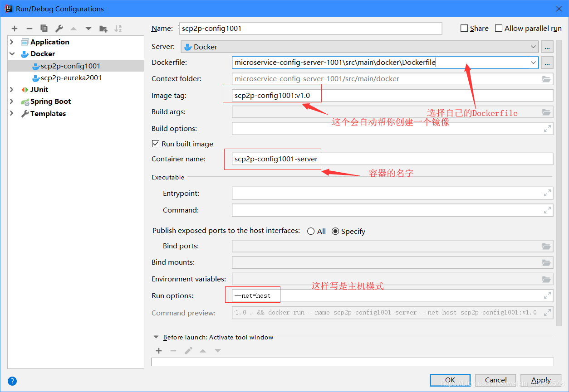Screen dimensions: 569x392
Task: Browse for Dockerfile with ellipsis button
Action: pos(547,63)
